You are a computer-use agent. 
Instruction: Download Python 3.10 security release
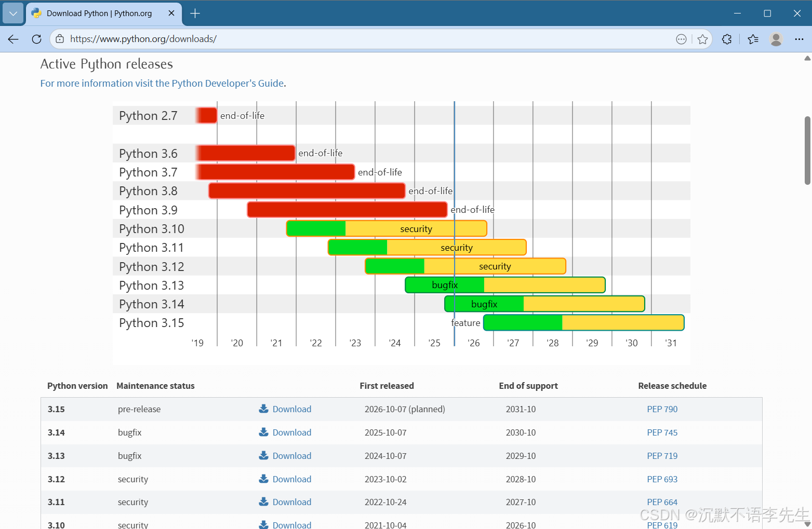292,524
